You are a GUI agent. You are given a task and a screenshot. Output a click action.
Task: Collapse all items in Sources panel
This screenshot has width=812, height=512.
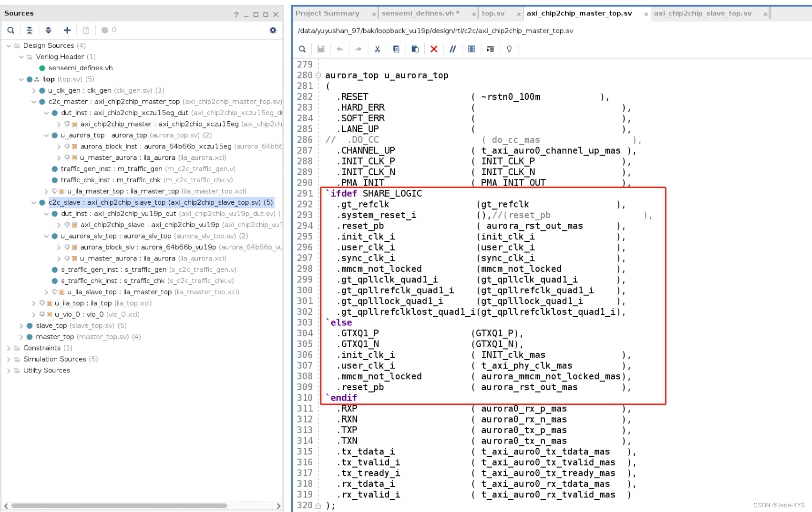pyautogui.click(x=30, y=30)
